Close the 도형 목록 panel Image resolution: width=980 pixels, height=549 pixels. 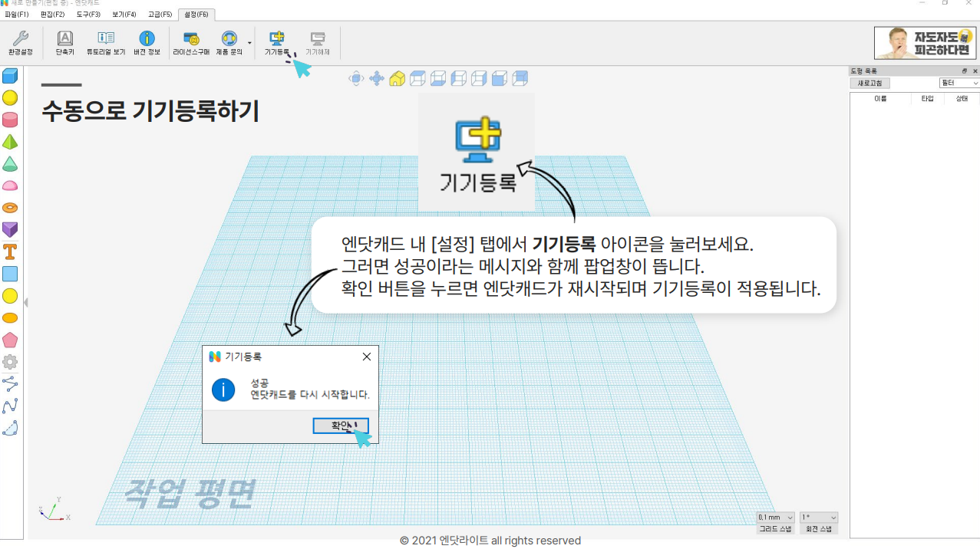click(x=975, y=71)
